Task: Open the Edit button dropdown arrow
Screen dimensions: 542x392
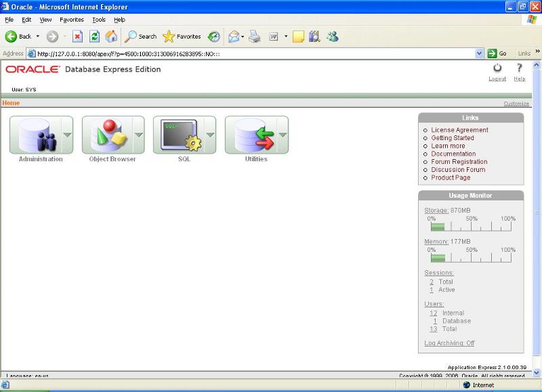Action: 286,37
